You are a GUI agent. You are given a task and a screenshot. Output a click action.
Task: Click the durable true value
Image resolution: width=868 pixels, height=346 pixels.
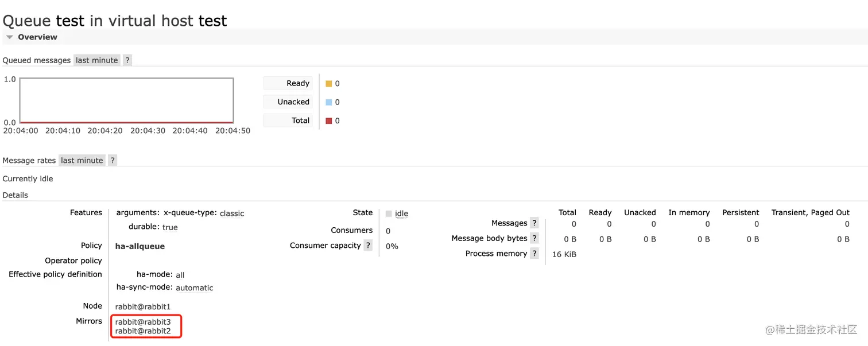pyautogui.click(x=170, y=227)
